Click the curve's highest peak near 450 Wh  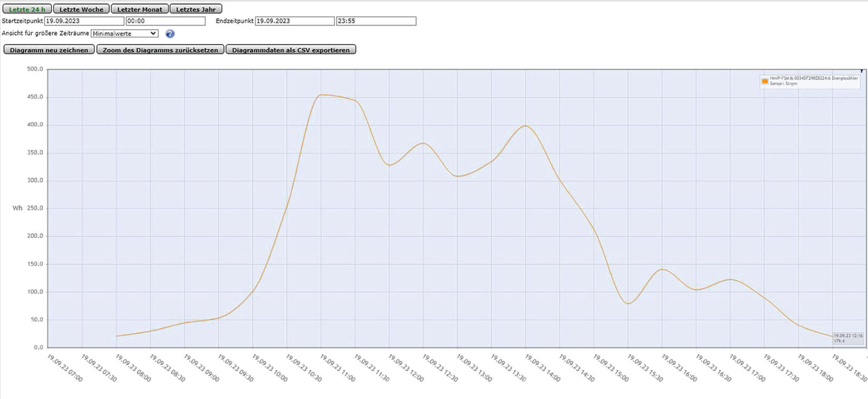click(321, 95)
